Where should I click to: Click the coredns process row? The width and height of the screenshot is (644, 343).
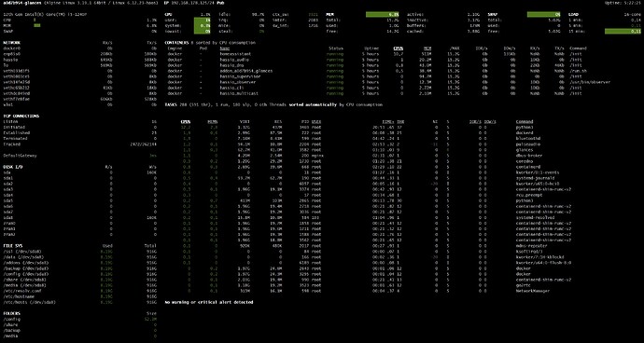(376, 161)
